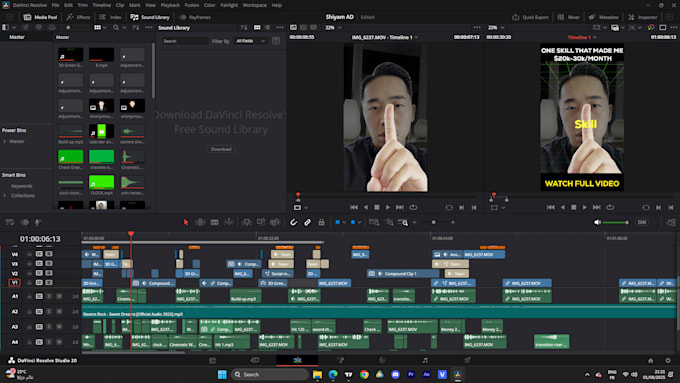Disable video track V4
The image size is (680, 383).
pyautogui.click(x=49, y=254)
